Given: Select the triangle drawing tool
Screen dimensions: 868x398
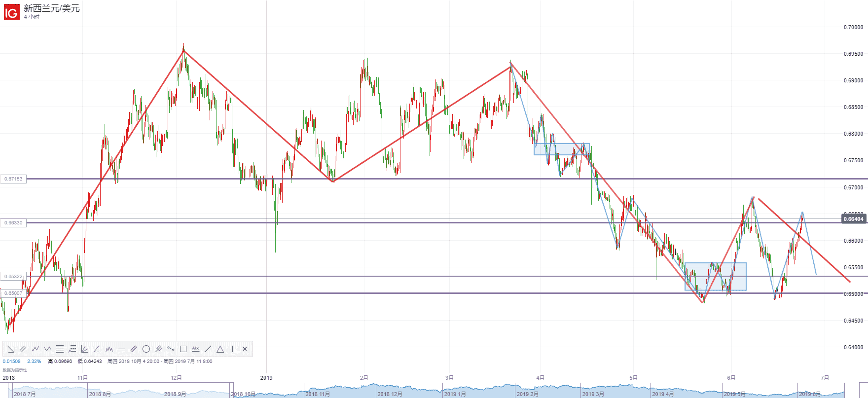Looking at the screenshot, I should pos(220,349).
